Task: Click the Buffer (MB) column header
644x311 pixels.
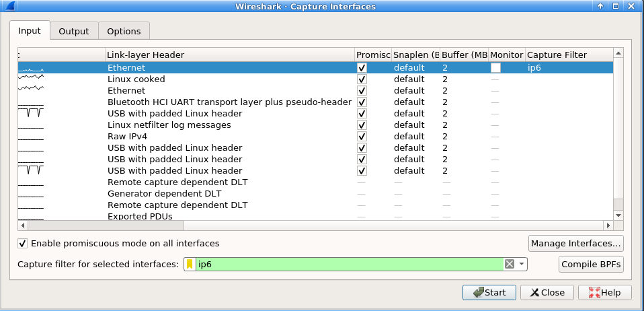Action: click(x=464, y=55)
